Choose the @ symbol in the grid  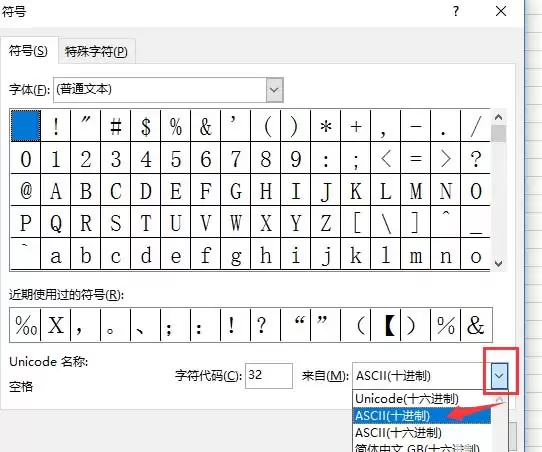tap(26, 190)
